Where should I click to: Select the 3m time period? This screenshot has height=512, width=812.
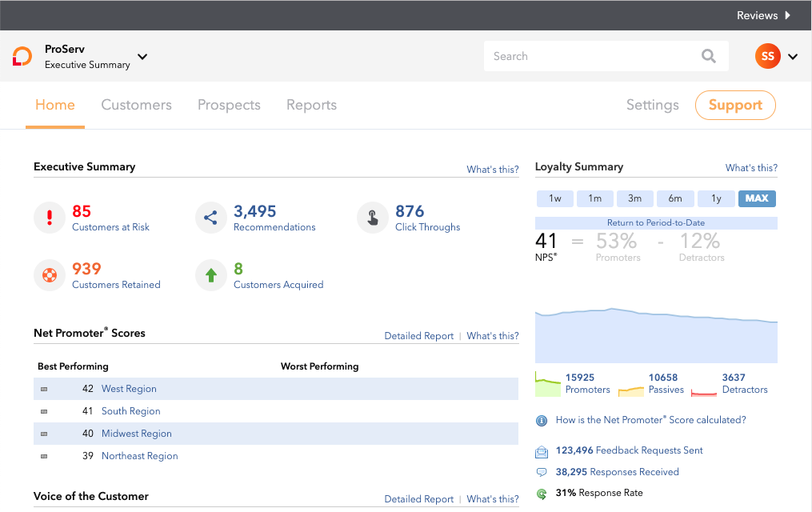tap(635, 198)
